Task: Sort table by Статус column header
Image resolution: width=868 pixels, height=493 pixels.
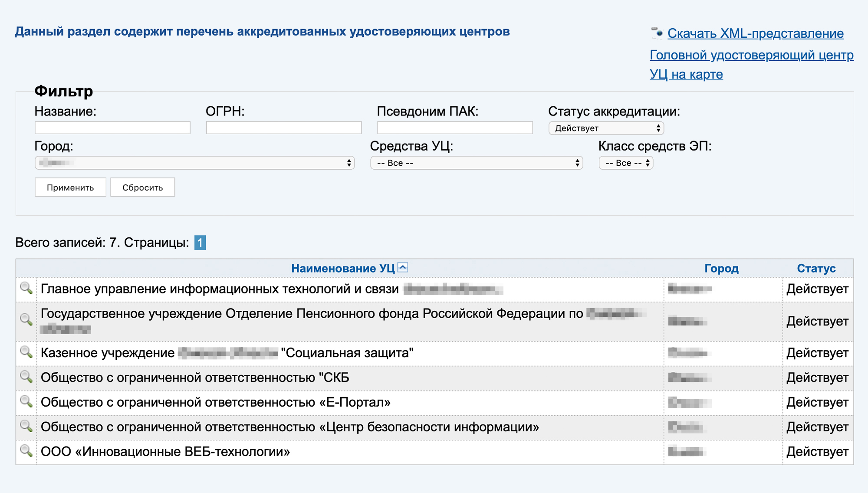Action: coord(816,268)
